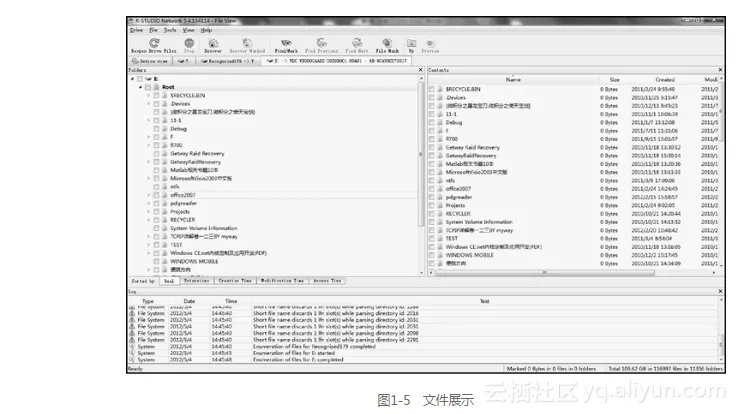Click the Up folder toolbar icon
Viewport: 737px width, 414px height.
click(411, 43)
